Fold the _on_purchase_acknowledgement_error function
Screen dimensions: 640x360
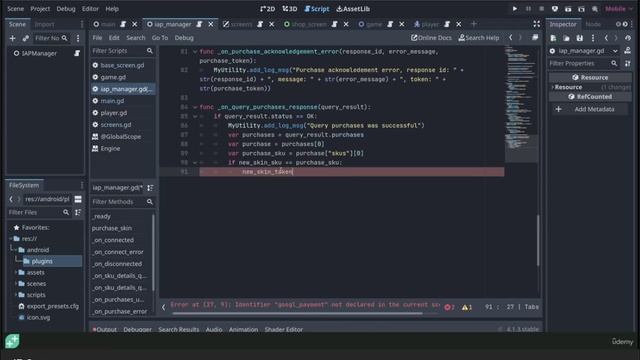pyautogui.click(x=195, y=51)
